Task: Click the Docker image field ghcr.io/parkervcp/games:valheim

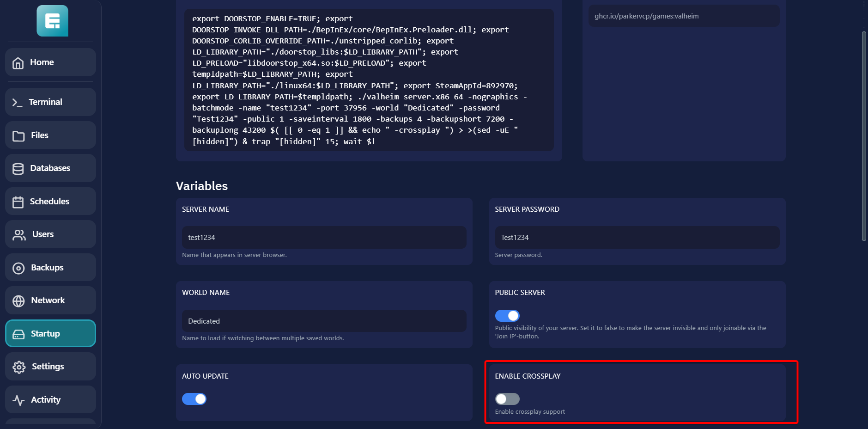Action: click(684, 16)
